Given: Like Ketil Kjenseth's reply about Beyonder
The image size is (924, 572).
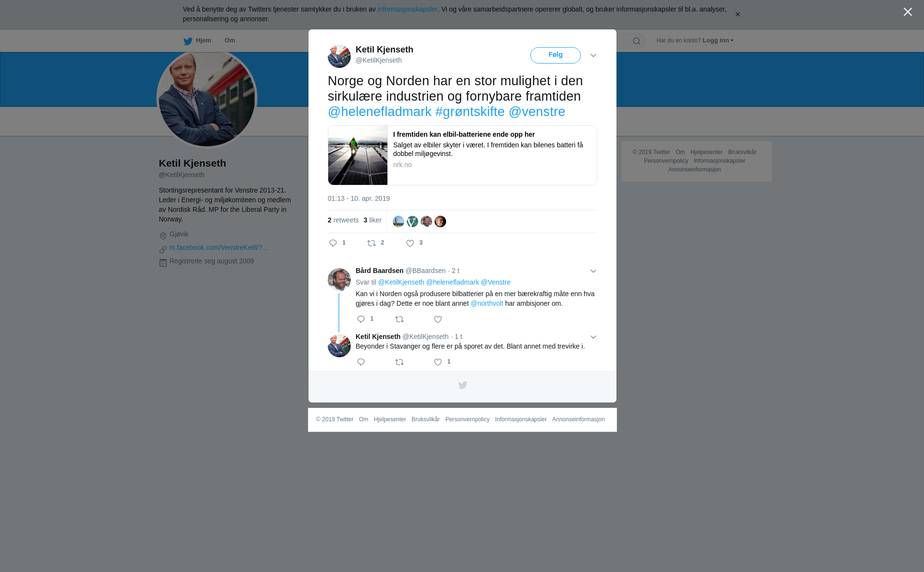Looking at the screenshot, I should click(438, 362).
